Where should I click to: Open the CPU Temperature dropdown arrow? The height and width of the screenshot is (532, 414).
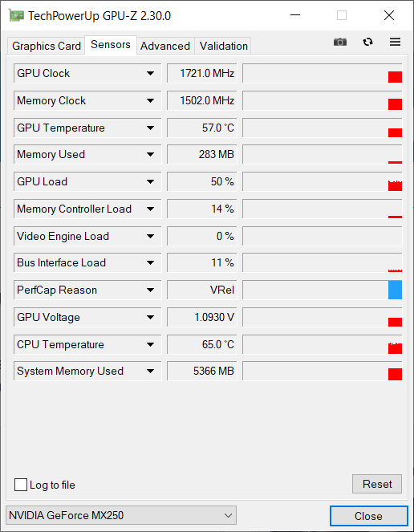click(150, 345)
